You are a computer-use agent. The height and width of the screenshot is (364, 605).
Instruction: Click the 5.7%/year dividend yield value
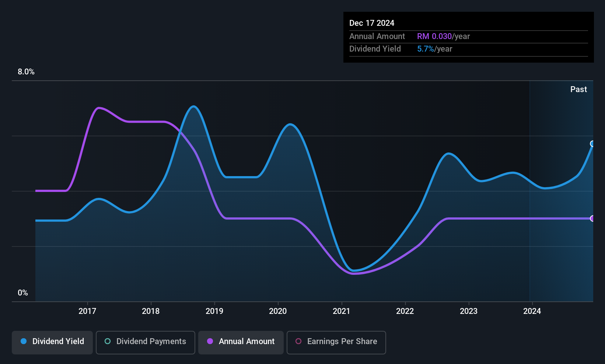coord(434,49)
